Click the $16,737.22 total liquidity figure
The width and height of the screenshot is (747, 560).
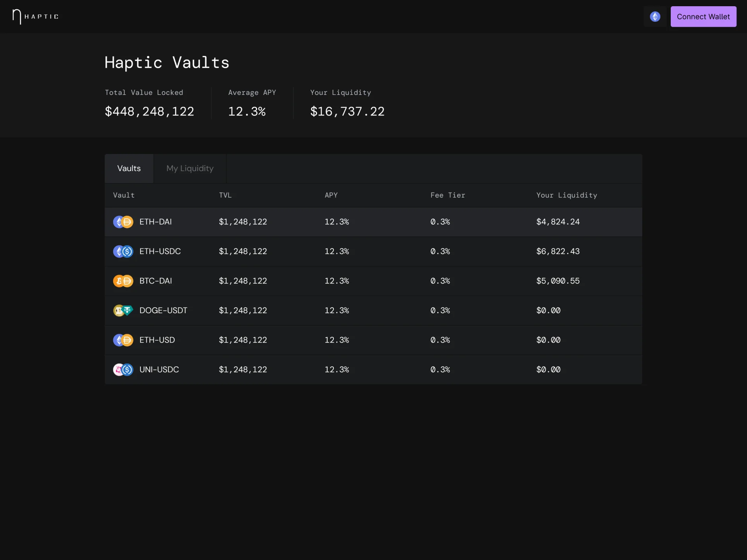point(347,112)
